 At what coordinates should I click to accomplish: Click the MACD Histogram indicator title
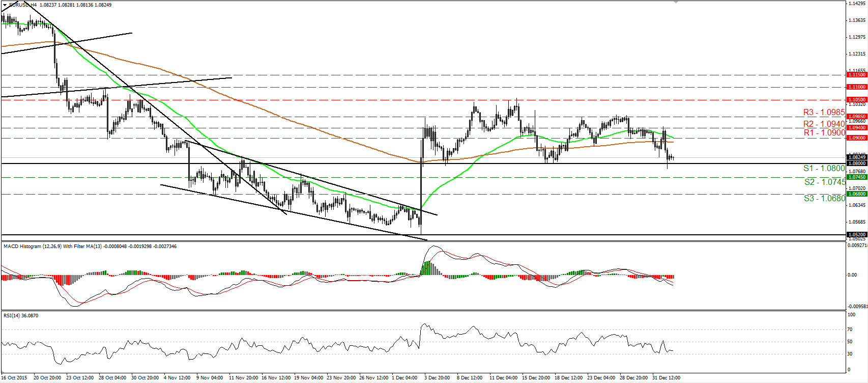point(90,247)
